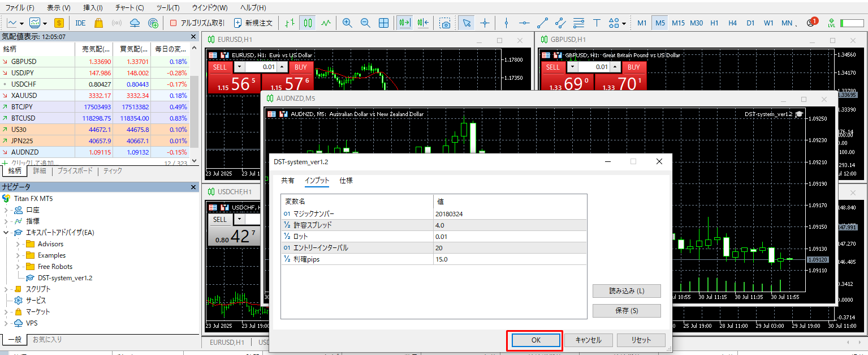This screenshot has width=868, height=355.
Task: Select the text label tool
Action: [597, 23]
